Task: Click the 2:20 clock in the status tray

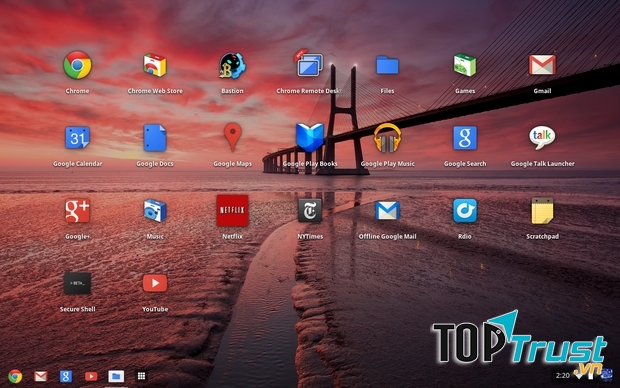Action: (563, 375)
